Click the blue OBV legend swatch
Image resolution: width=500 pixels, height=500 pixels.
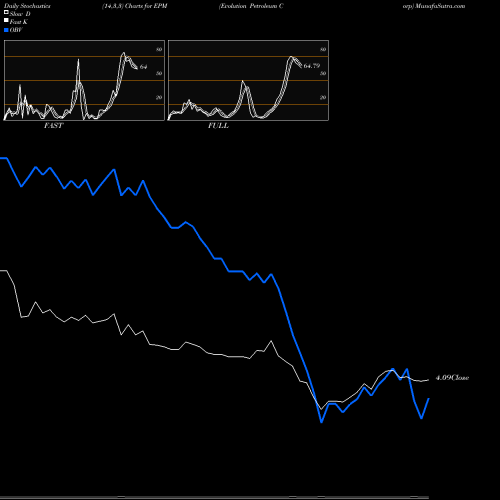tap(6, 30)
